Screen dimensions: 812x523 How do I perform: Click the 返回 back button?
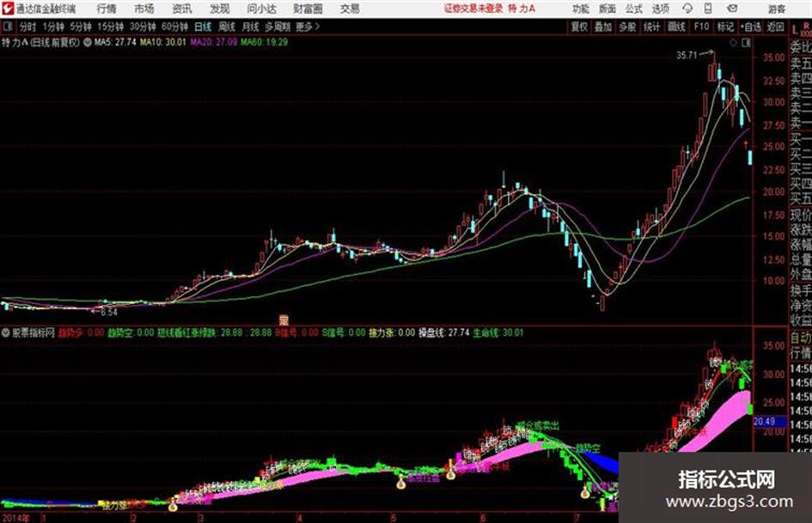click(775, 27)
